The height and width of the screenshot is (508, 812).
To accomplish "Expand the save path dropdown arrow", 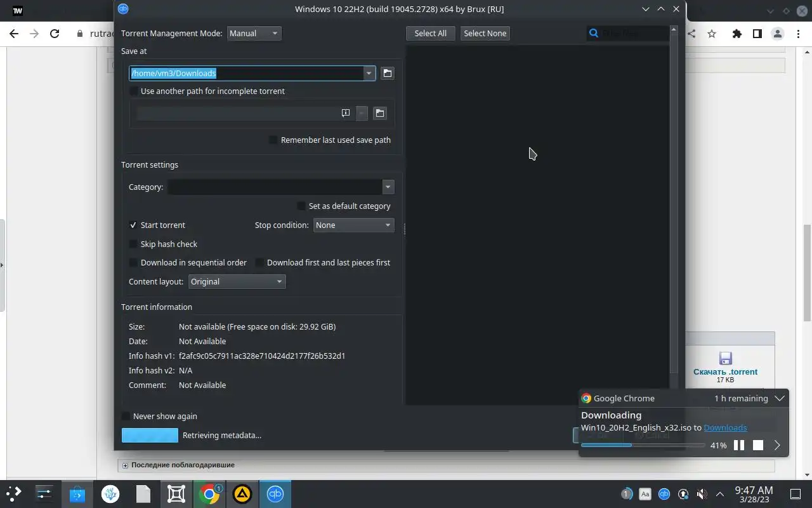I will coord(369,74).
